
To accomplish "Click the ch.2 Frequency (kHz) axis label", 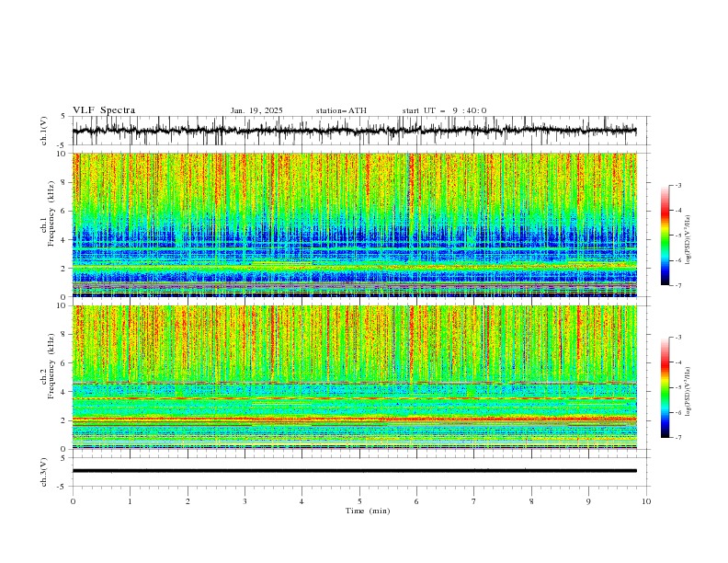I will tap(49, 366).
